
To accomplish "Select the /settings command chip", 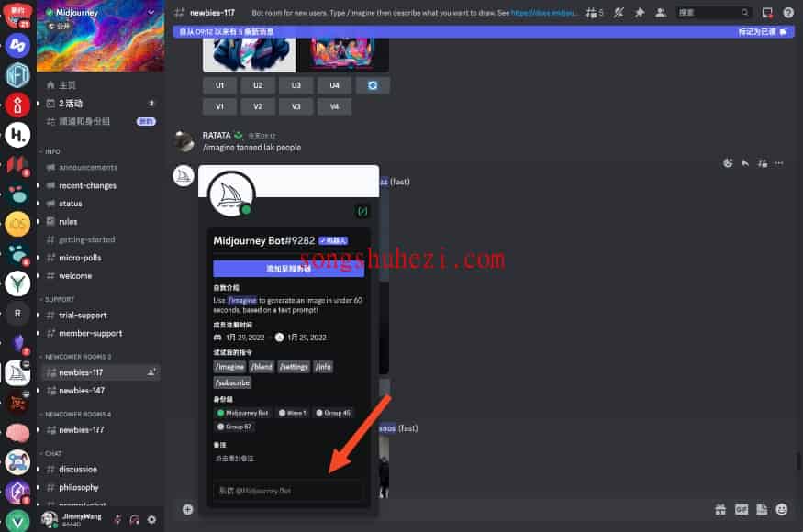I will tap(294, 367).
